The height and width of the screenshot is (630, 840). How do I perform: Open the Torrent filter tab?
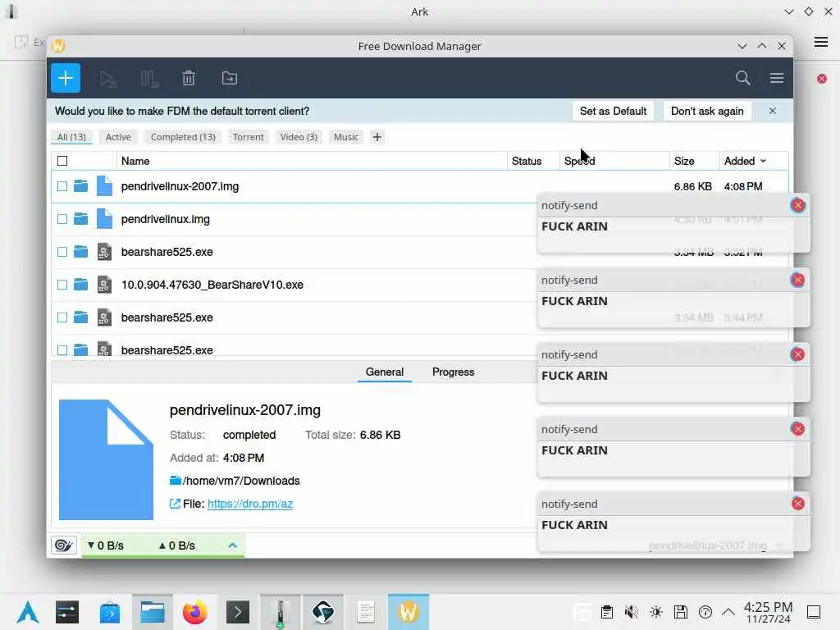(248, 137)
